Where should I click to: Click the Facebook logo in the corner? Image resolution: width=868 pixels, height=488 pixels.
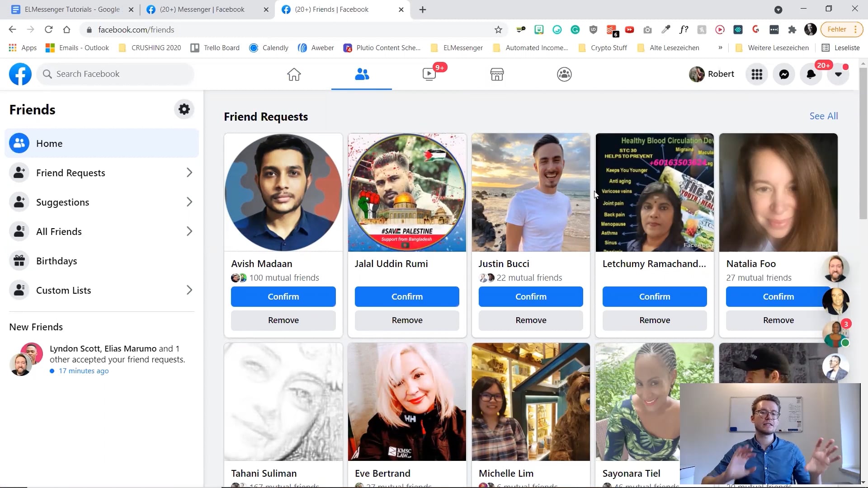20,74
